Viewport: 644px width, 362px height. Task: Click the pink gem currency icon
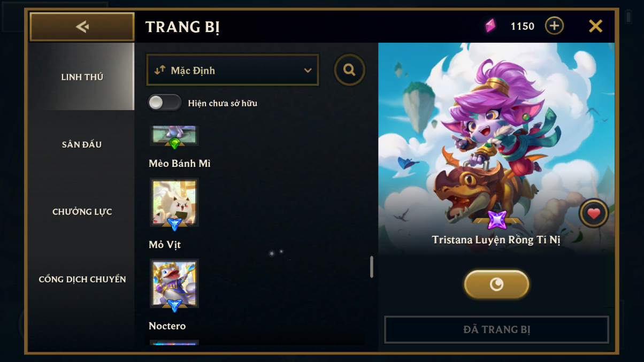pyautogui.click(x=490, y=26)
